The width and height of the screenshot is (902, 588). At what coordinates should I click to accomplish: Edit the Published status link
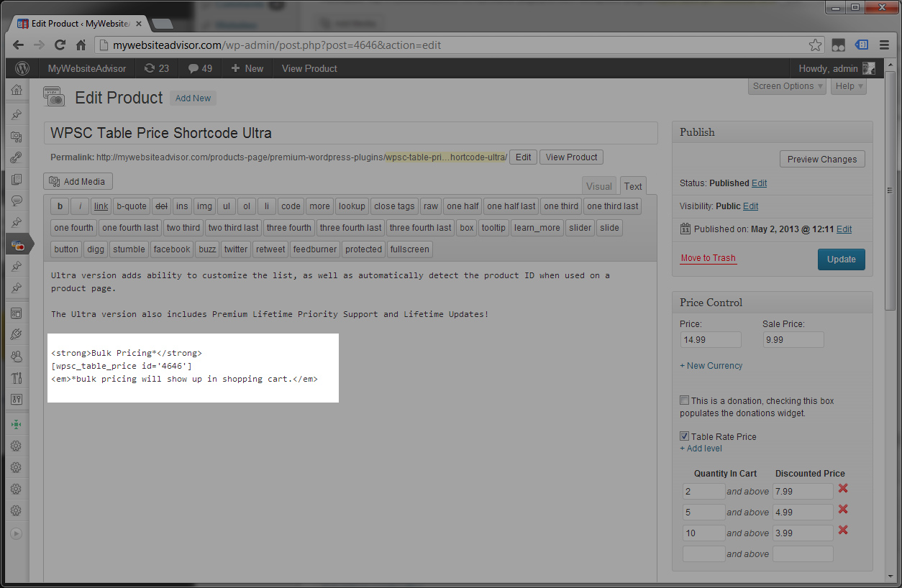(x=759, y=183)
